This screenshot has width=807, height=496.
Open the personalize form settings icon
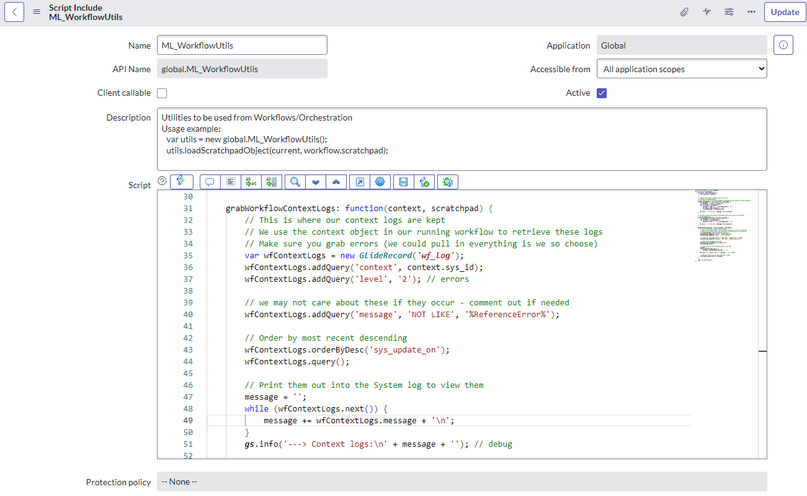pyautogui.click(x=729, y=12)
